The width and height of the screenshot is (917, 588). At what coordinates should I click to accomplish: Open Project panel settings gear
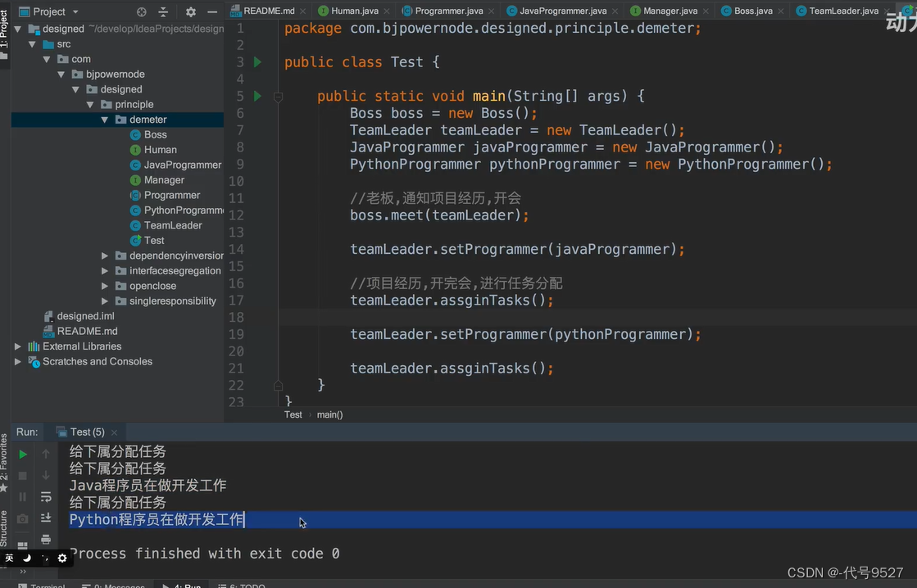(x=191, y=11)
